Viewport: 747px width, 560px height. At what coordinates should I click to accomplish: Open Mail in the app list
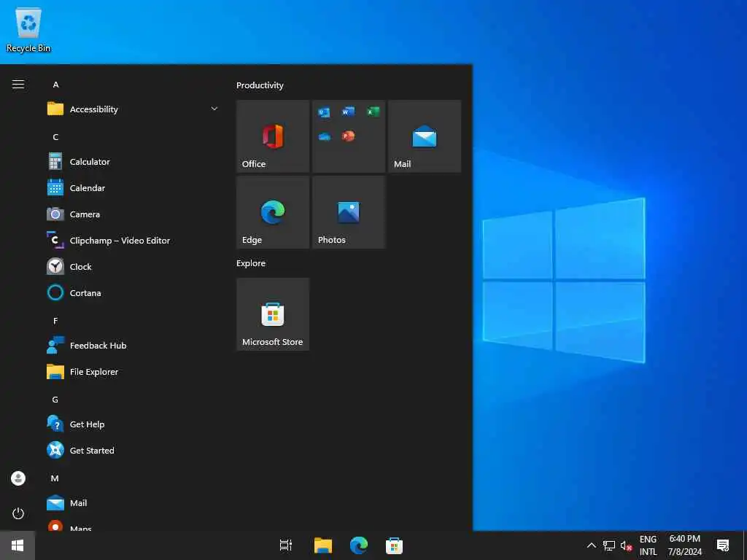pyautogui.click(x=133, y=503)
